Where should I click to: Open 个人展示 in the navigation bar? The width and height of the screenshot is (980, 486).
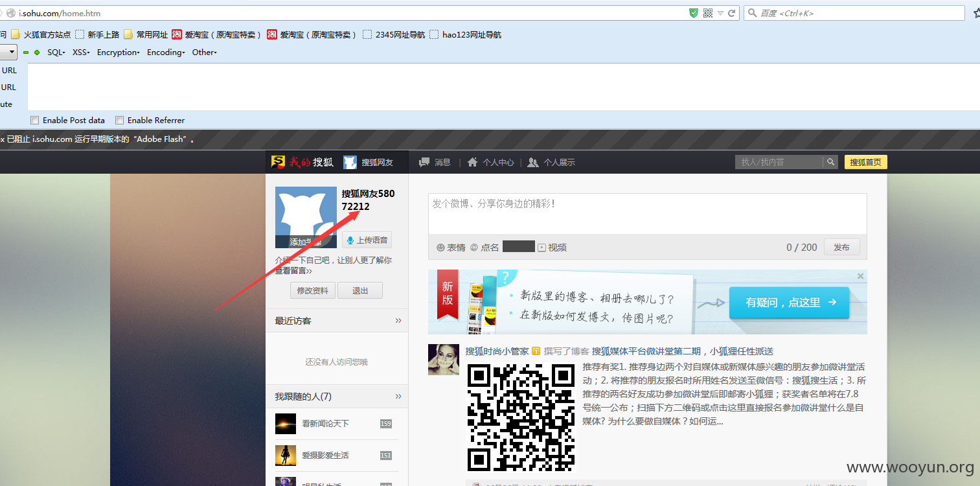point(551,162)
